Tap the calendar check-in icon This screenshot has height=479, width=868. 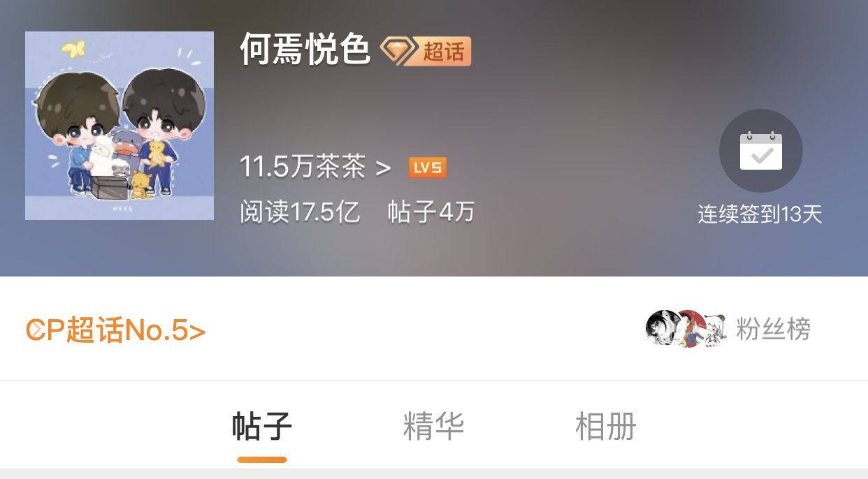tap(760, 151)
